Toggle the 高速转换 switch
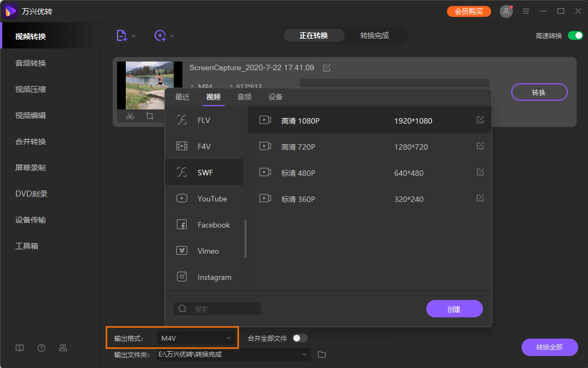This screenshot has height=368, width=588. click(575, 35)
